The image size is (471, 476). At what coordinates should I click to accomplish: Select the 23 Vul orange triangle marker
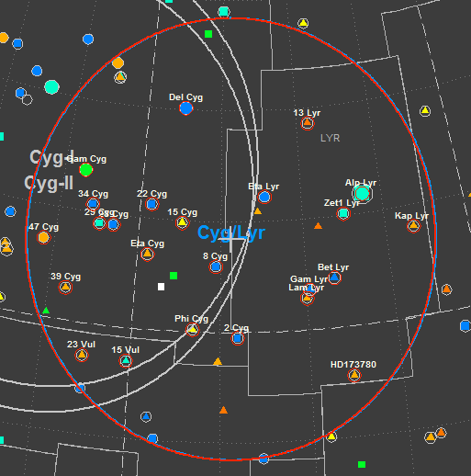click(x=82, y=355)
